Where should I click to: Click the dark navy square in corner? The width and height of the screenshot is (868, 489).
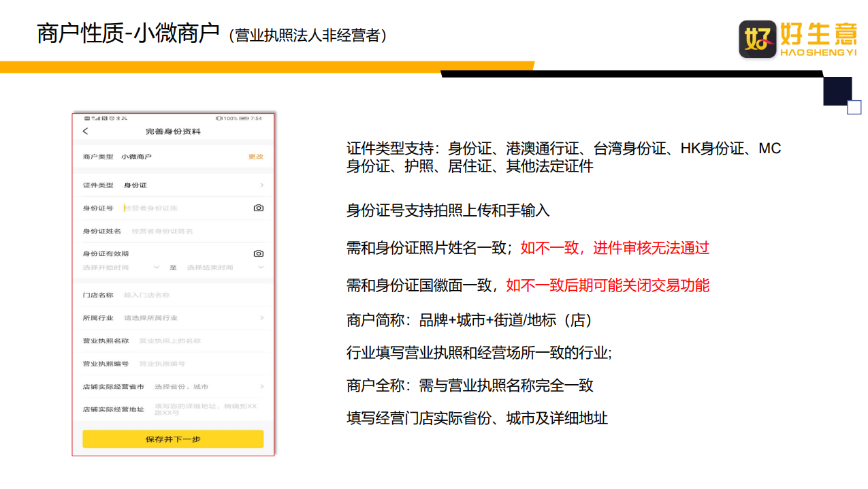click(x=837, y=91)
